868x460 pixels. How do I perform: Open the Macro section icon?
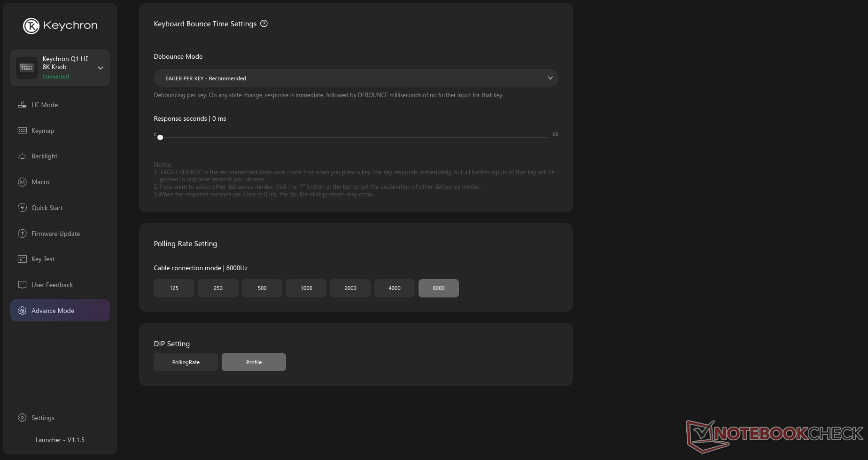22,182
